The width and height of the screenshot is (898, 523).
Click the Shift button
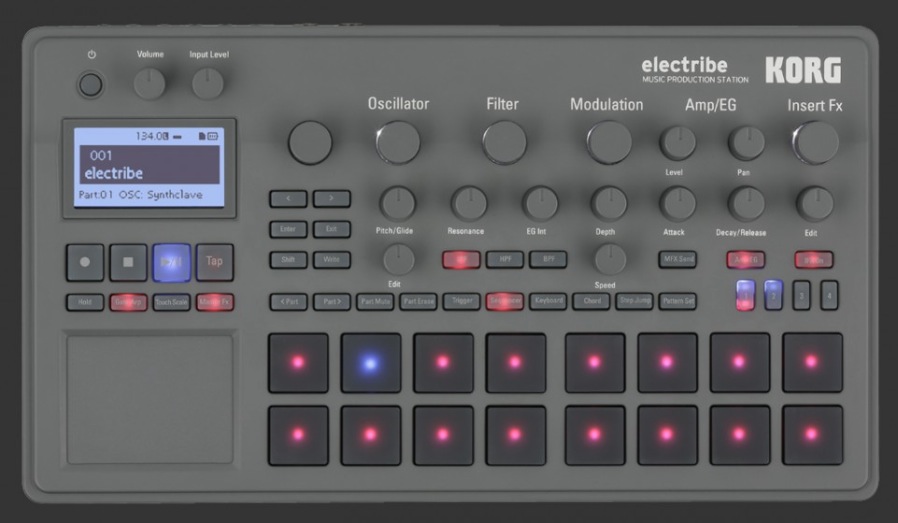tap(288, 259)
